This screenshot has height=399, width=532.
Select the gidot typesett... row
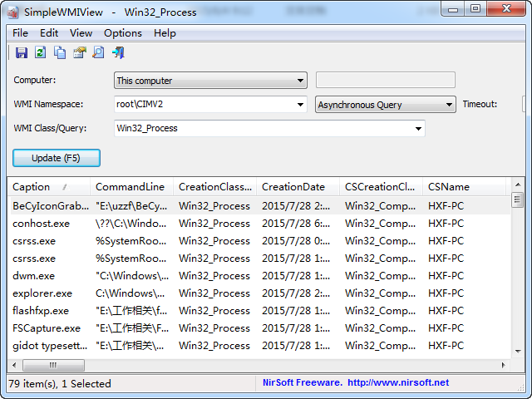click(x=259, y=346)
